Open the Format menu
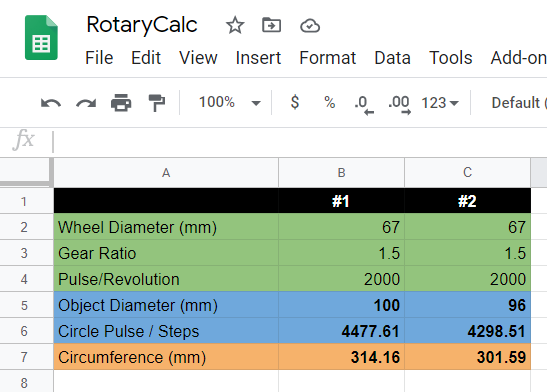 point(328,58)
